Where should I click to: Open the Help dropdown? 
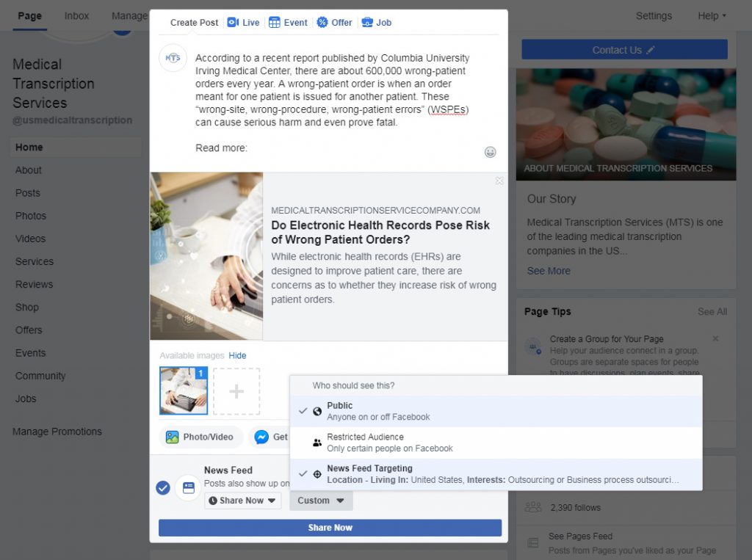712,16
